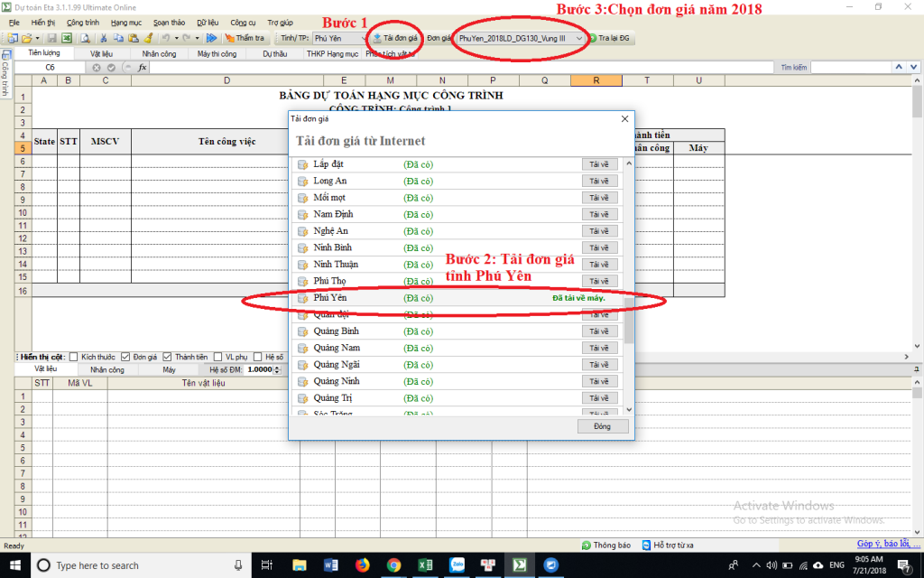Open print preview from the toolbar
Viewport: 924px width, 578px height.
point(85,38)
